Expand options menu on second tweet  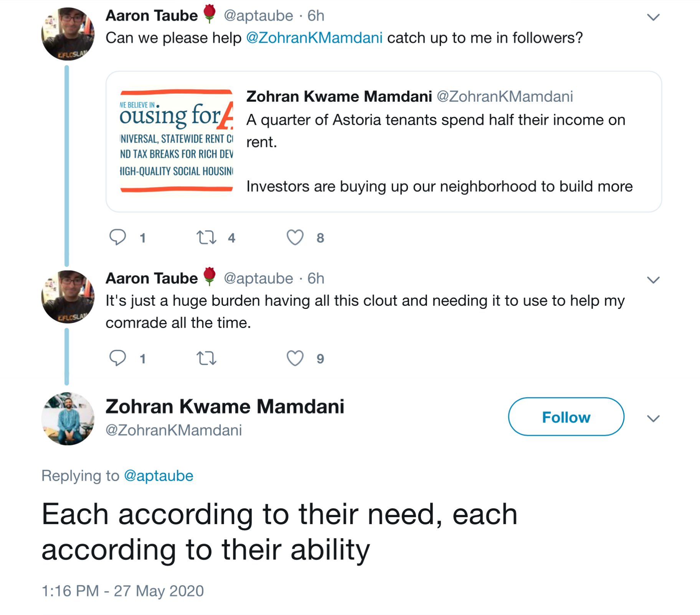[x=653, y=280]
